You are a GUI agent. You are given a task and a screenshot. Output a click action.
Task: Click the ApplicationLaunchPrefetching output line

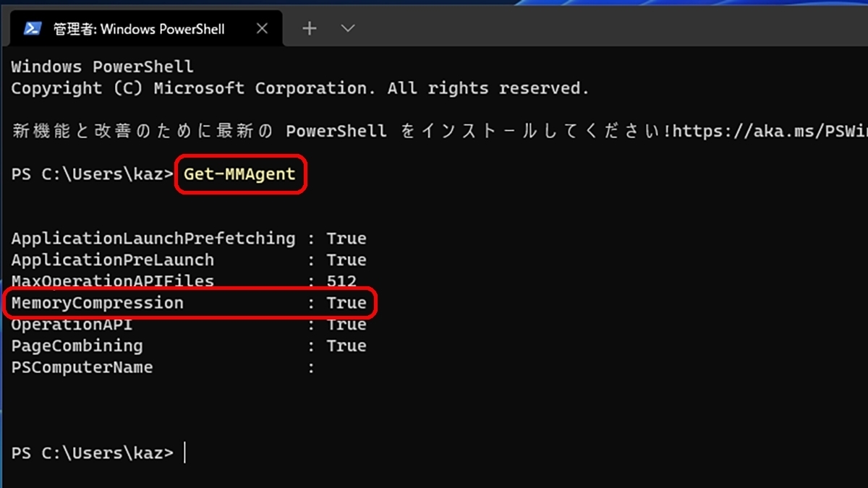tap(189, 239)
